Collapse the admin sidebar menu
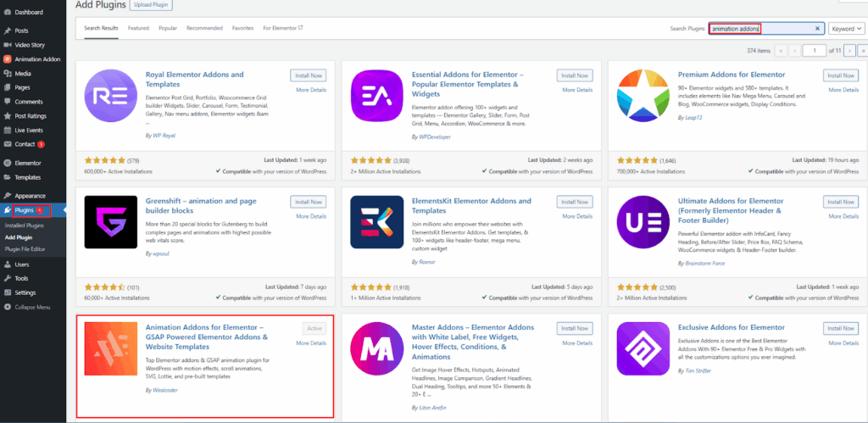Viewport: 868px width, 423px height. [x=32, y=307]
